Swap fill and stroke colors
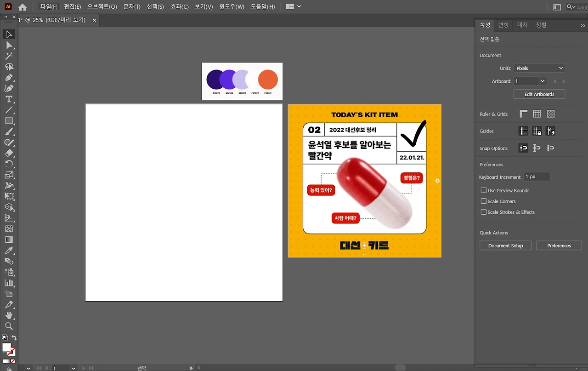The height and width of the screenshot is (371, 588). click(x=14, y=338)
